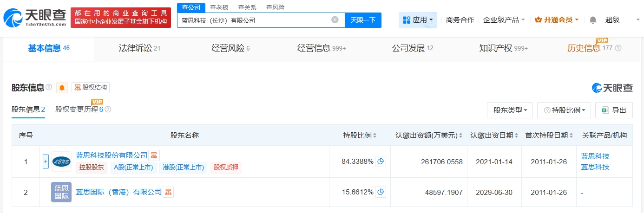Export shareholder list with 导出 button
644x213 pixels.
click(x=614, y=110)
